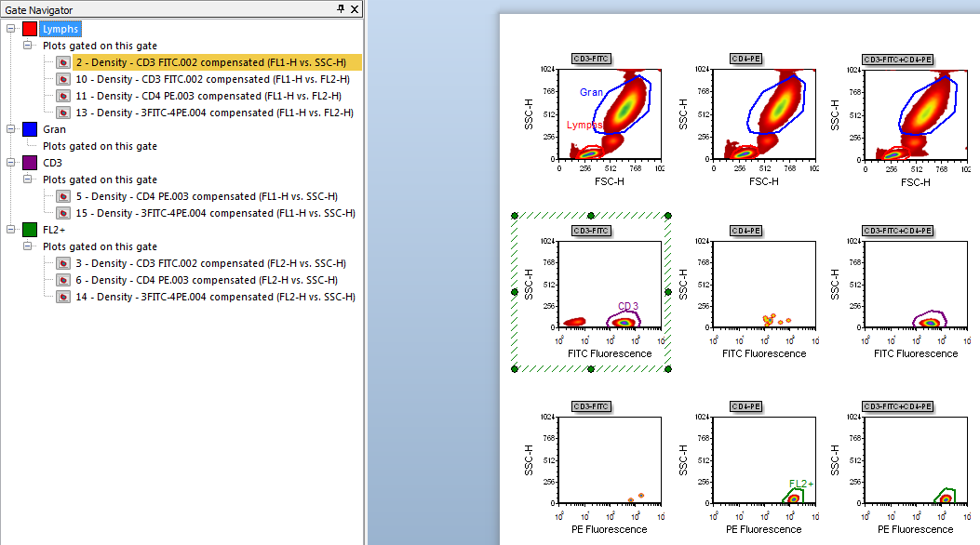The width and height of the screenshot is (980, 545).
Task: Click the blue Gran gate label in first plot
Action: [591, 92]
